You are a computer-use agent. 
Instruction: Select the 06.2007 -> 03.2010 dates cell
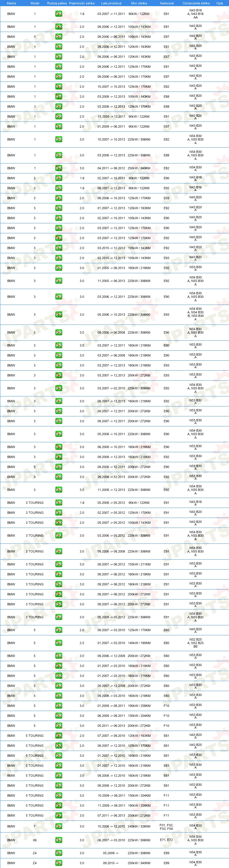pos(111,840)
